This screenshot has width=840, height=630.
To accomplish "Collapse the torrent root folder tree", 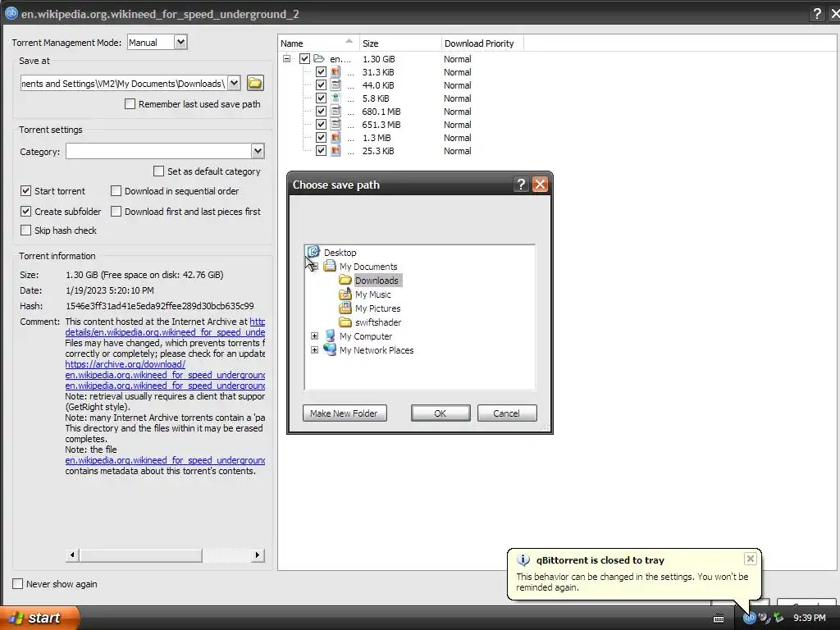I will [x=287, y=58].
